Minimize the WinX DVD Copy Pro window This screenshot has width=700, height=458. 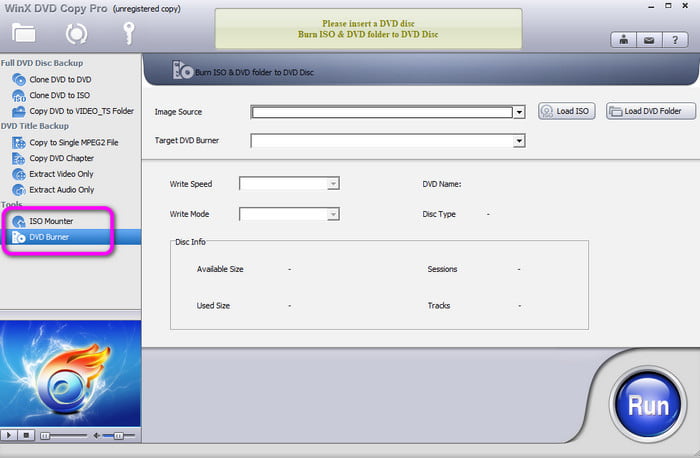click(x=651, y=6)
